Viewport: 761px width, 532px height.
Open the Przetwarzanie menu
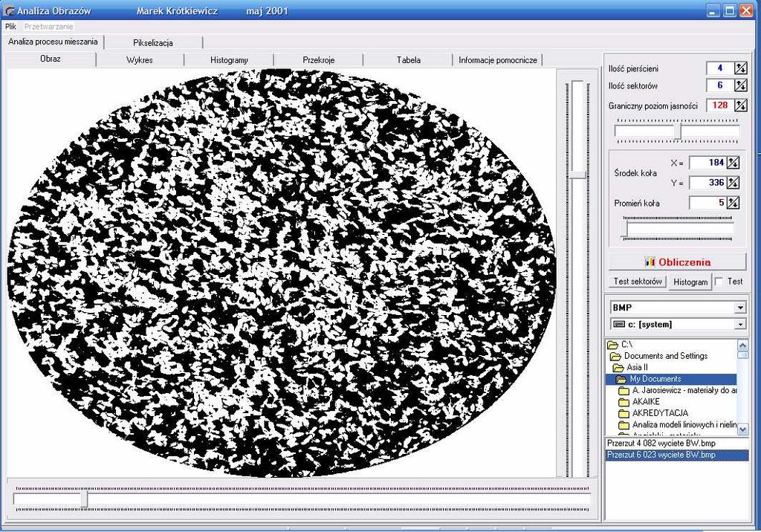[x=48, y=27]
